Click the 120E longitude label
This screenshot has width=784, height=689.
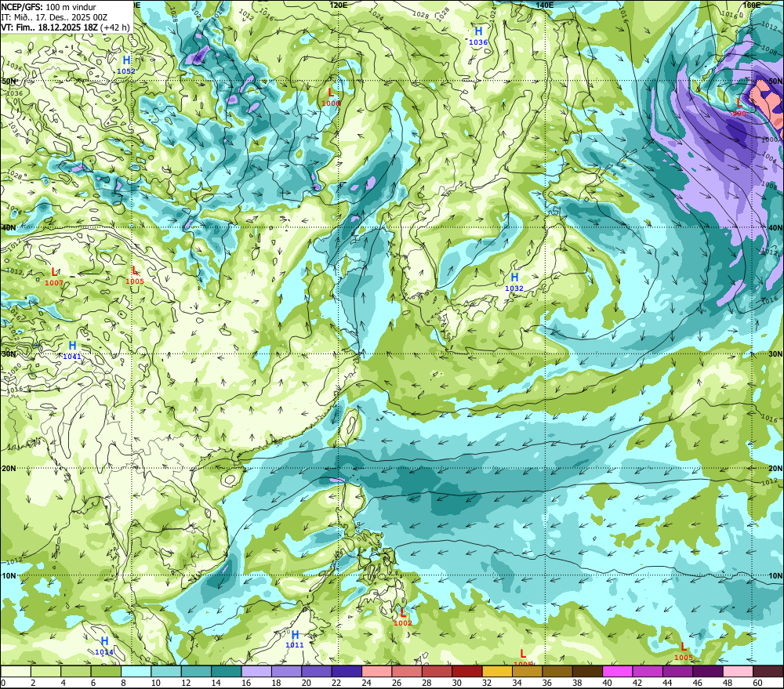tap(339, 5)
